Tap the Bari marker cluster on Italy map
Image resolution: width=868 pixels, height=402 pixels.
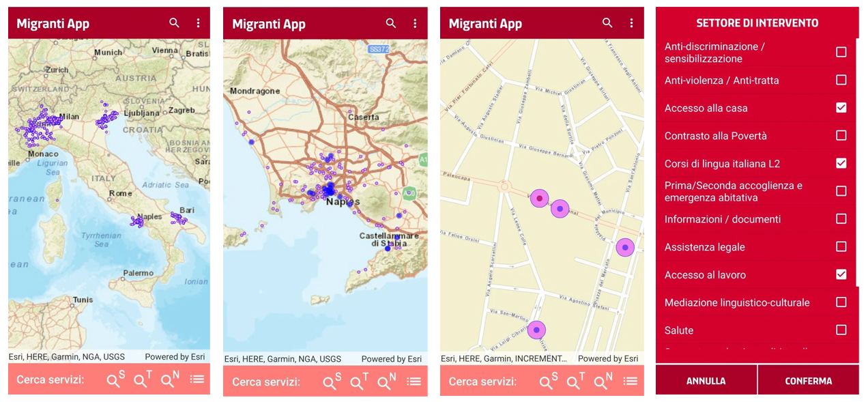pos(179,218)
